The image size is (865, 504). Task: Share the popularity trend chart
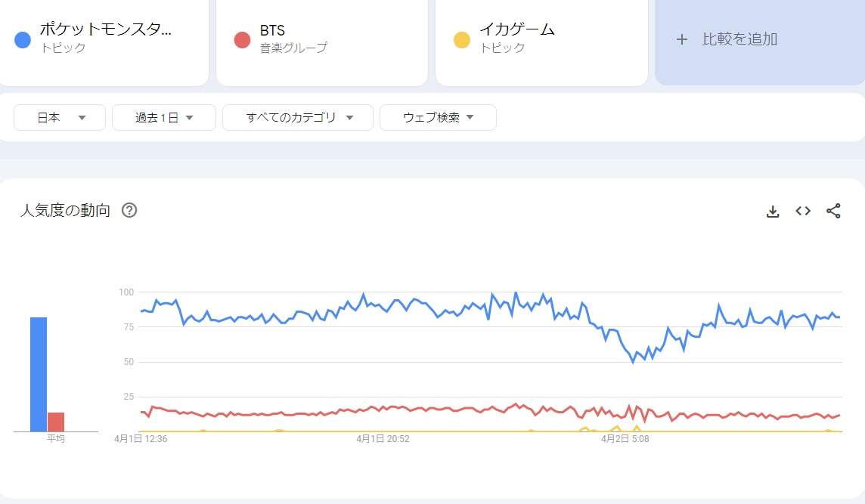tap(833, 212)
